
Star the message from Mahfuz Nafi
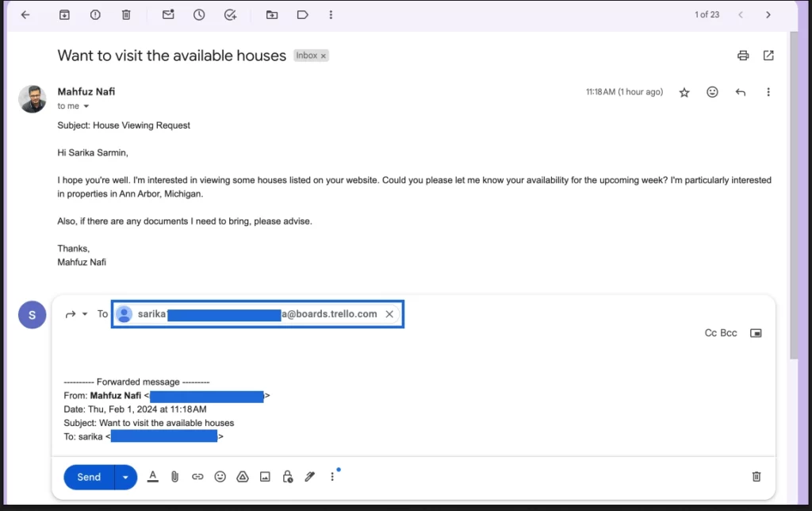pyautogui.click(x=684, y=92)
